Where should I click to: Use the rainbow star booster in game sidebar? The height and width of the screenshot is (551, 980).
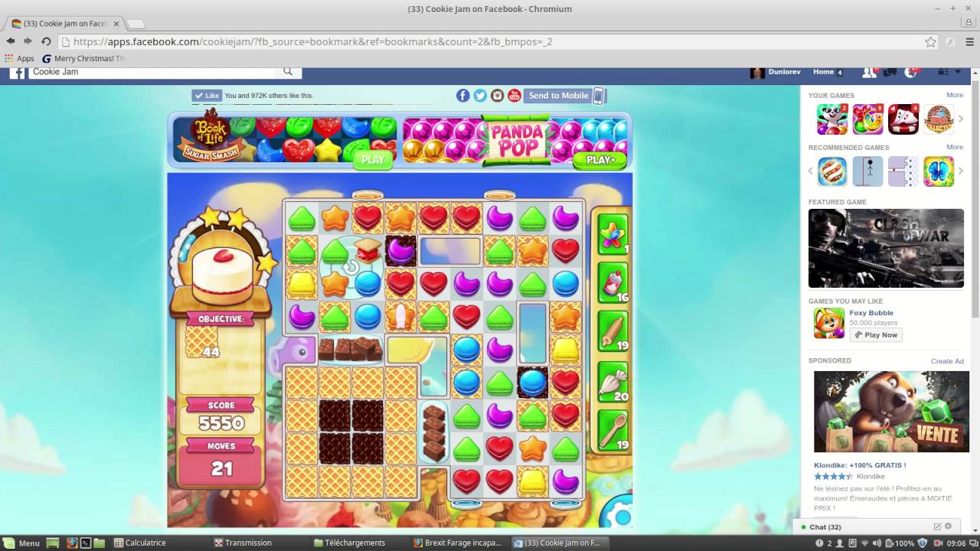612,233
